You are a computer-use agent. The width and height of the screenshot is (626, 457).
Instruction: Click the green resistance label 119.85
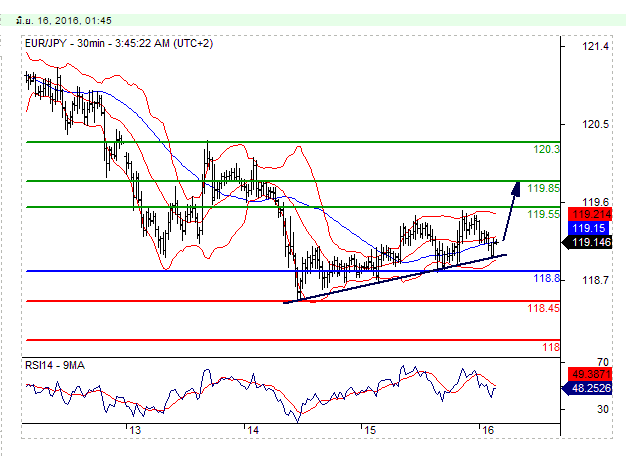click(543, 188)
